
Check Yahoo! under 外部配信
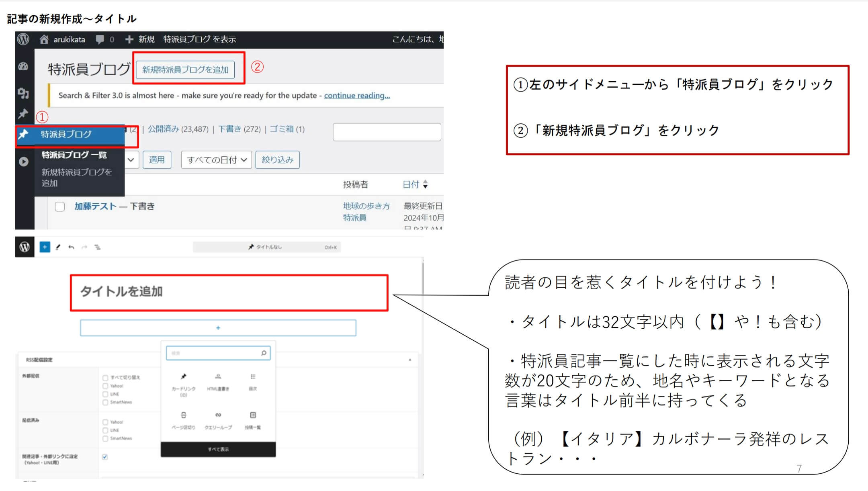click(x=105, y=386)
